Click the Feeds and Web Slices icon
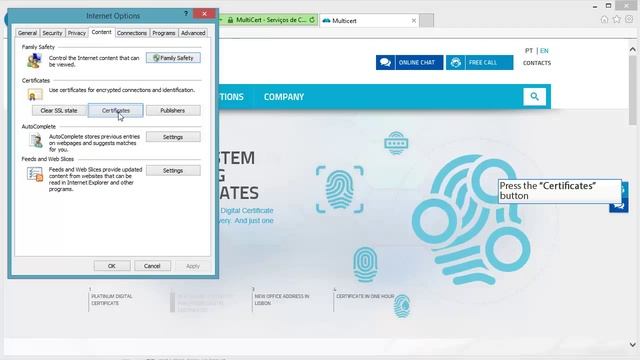640x360 pixels. (x=35, y=174)
